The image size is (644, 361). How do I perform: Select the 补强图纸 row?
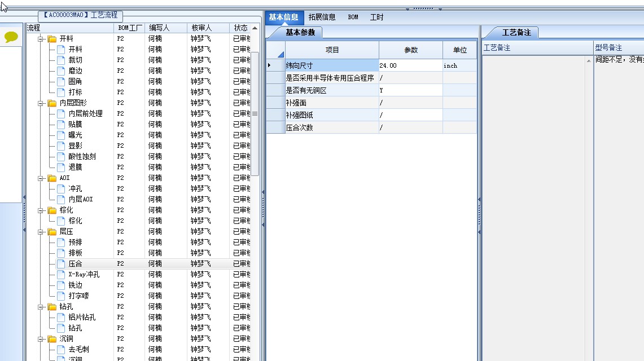pyautogui.click(x=371, y=115)
